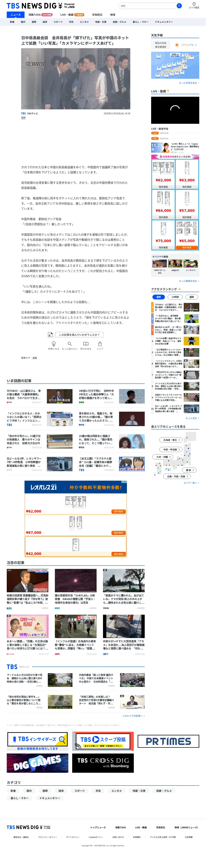Click the 暮らし・マネー category pill at bottom
206x868 pixels.
20,798
